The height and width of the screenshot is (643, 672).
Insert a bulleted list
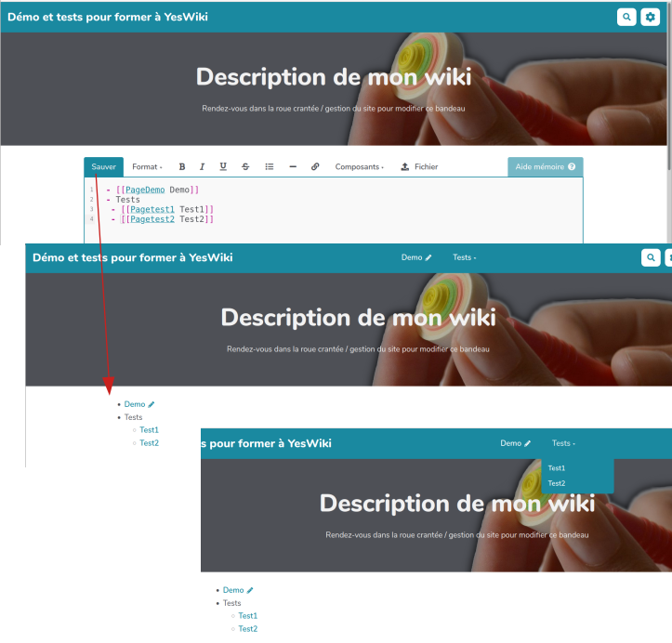click(x=270, y=167)
